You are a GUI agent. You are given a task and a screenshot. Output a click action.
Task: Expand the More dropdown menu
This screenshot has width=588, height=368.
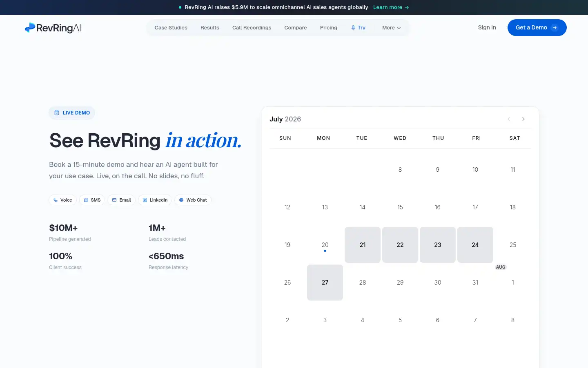tap(391, 28)
